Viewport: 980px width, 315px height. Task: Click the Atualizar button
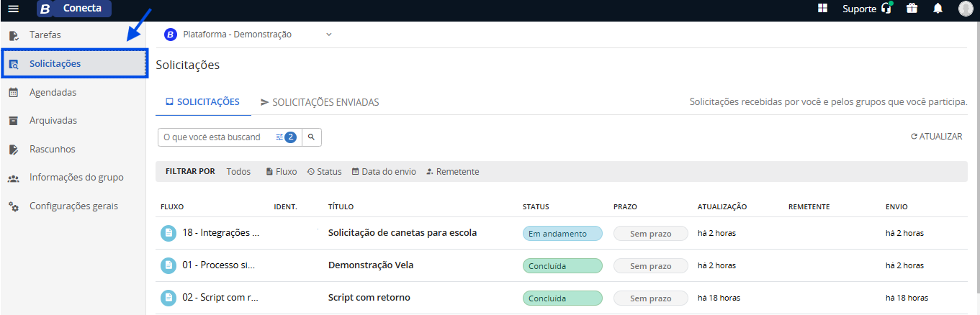tap(937, 136)
